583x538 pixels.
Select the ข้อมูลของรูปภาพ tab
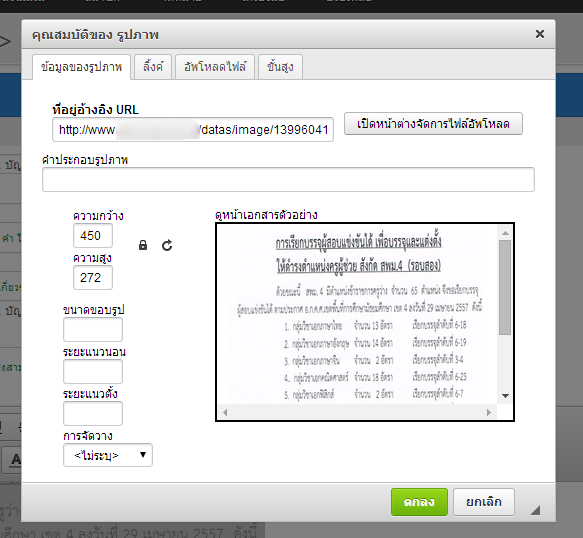(x=81, y=67)
